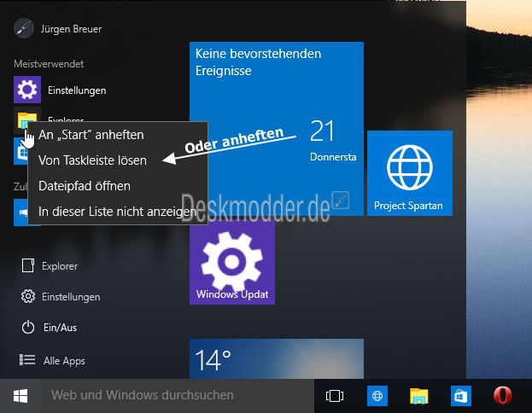Click the Ein/Aus power button

coord(50,328)
